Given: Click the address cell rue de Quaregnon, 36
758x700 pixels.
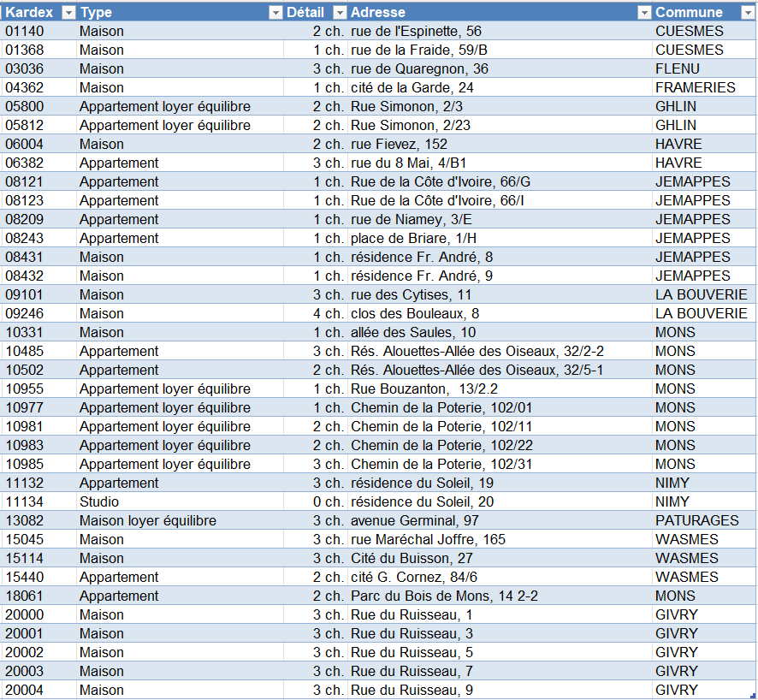Looking at the screenshot, I should tap(419, 68).
